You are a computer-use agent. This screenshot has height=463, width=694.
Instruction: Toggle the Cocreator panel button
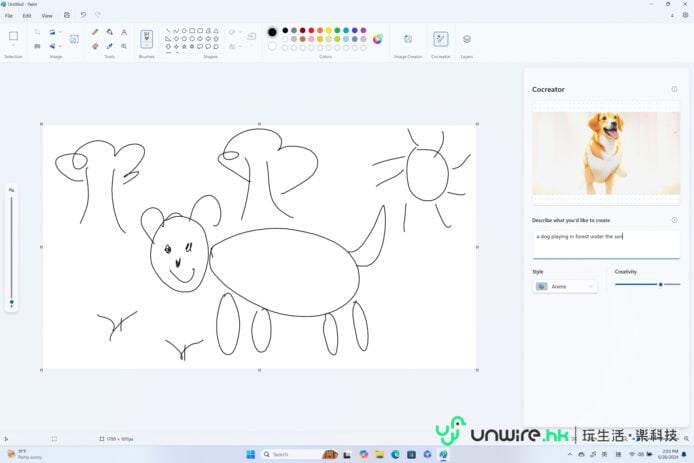pyautogui.click(x=440, y=39)
